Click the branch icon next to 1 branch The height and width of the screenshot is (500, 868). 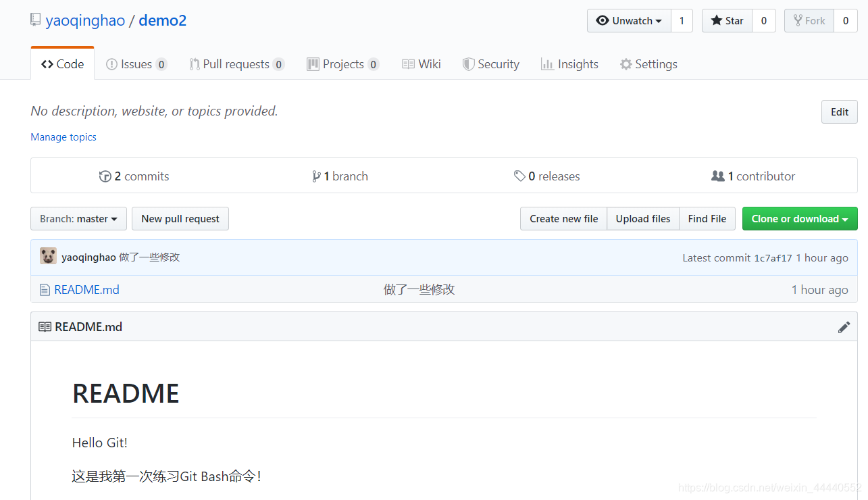316,176
